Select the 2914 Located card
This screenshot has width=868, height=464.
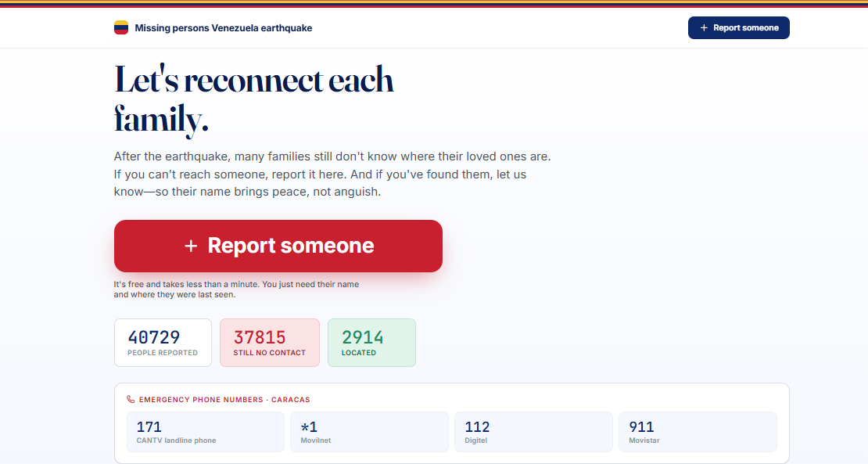[371, 343]
